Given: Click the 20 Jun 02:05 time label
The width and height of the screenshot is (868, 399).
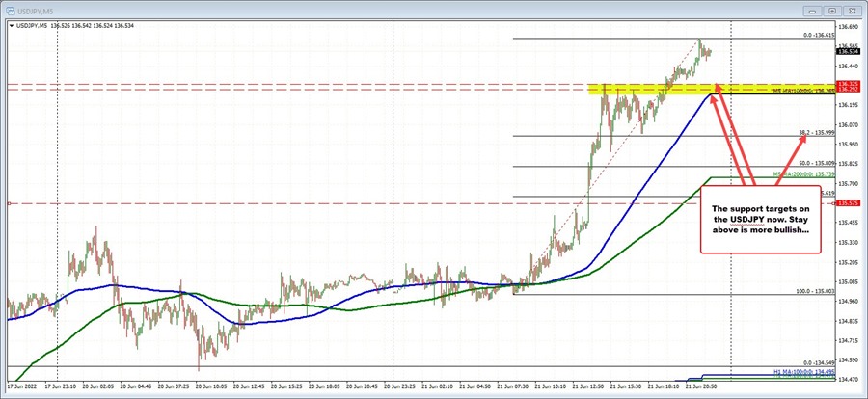Looking at the screenshot, I should 98,385.
